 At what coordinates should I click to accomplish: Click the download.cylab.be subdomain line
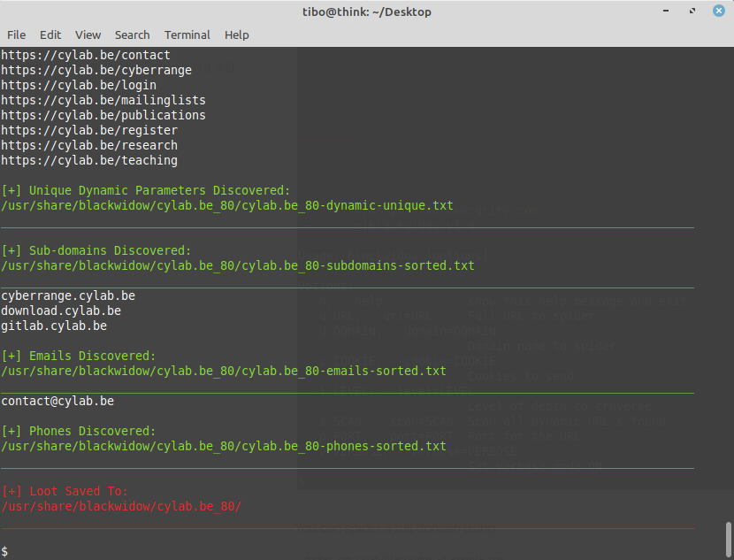(61, 311)
